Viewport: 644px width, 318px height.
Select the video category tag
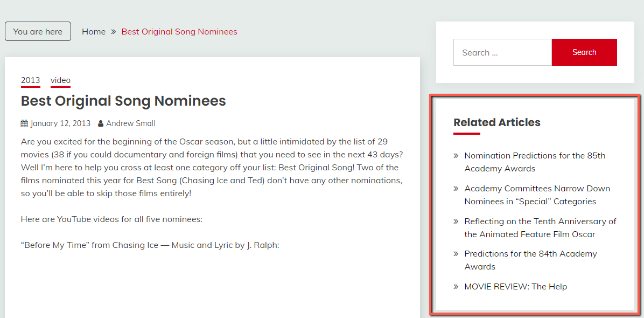point(60,80)
